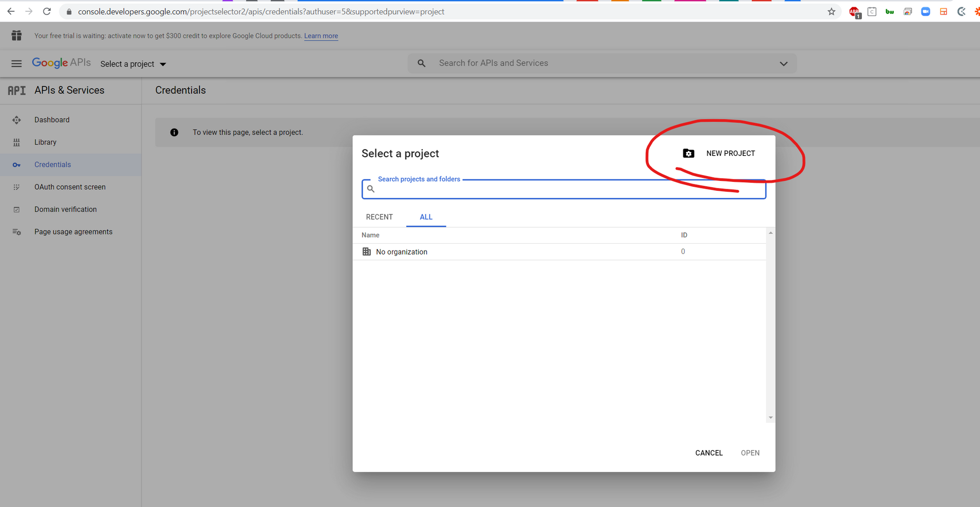The height and width of the screenshot is (507, 980).
Task: Click the NEW PROJECT folder icon
Action: [688, 153]
